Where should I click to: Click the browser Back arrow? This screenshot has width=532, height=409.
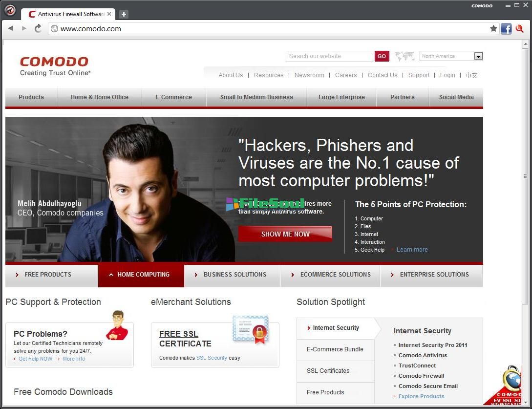[10, 28]
